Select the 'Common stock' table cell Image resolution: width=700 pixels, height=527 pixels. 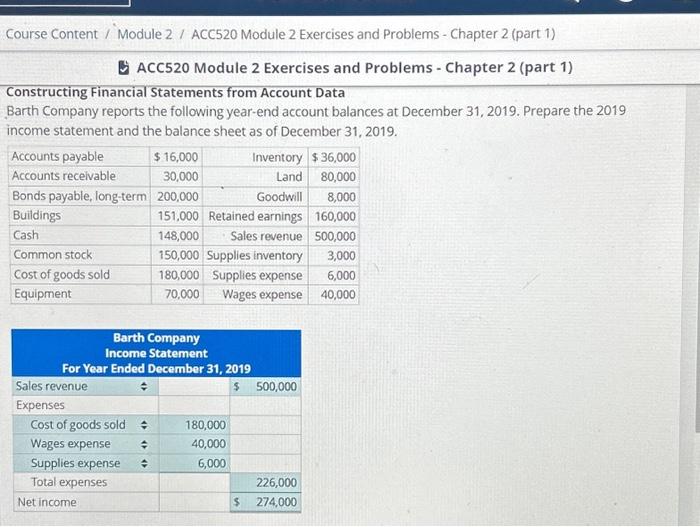click(79, 255)
